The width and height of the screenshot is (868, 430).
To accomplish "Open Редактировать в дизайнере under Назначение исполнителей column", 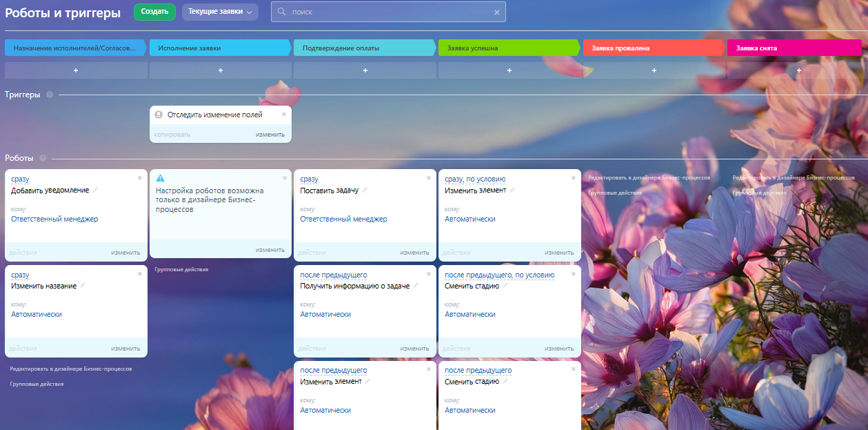I will pyautogui.click(x=70, y=369).
